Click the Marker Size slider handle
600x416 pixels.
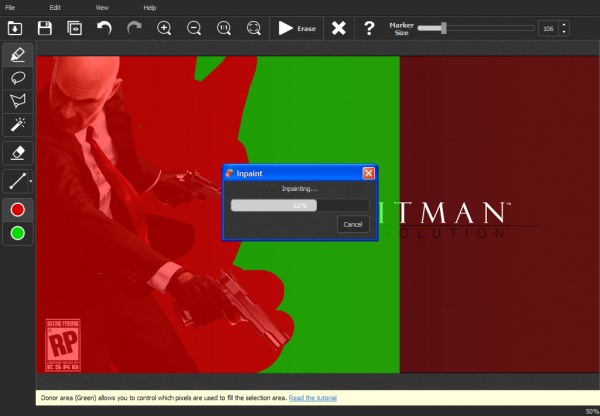(444, 28)
